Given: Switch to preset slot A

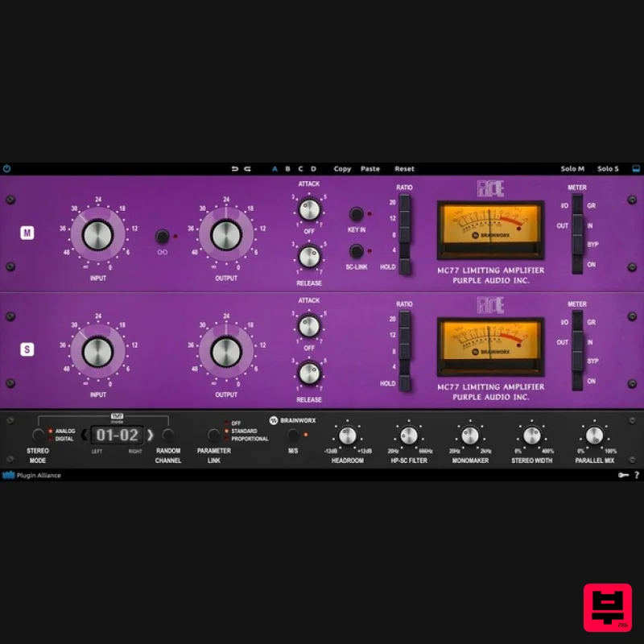Looking at the screenshot, I should click(x=275, y=169).
